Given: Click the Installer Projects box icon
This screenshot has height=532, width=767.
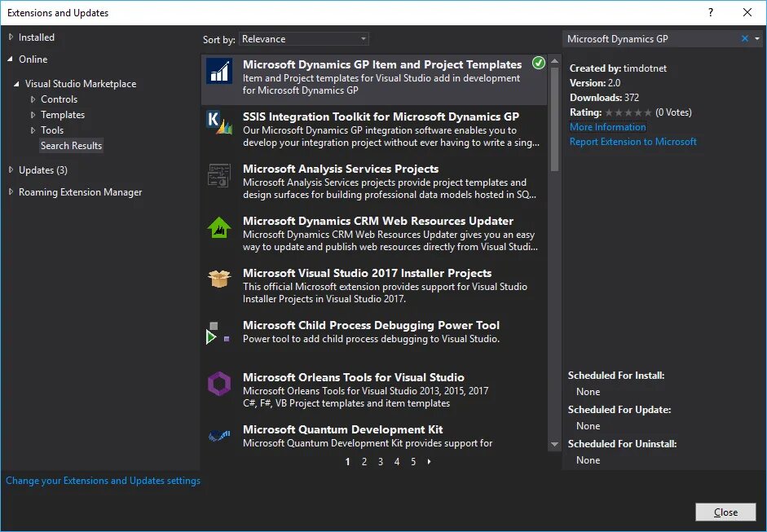Looking at the screenshot, I should coord(219,279).
